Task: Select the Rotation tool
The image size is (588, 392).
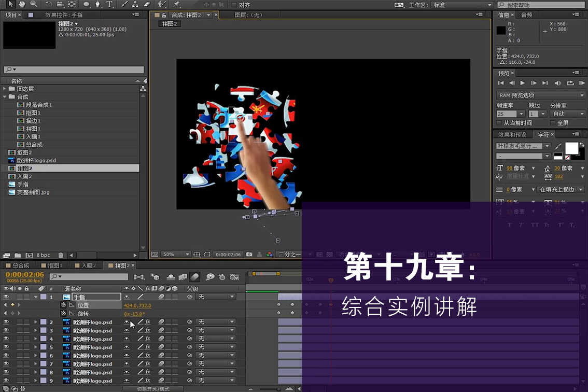Action: coord(48,4)
